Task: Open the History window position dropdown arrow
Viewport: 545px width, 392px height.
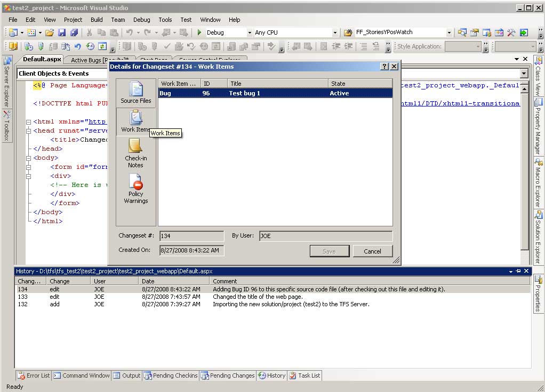Action: 510,271
